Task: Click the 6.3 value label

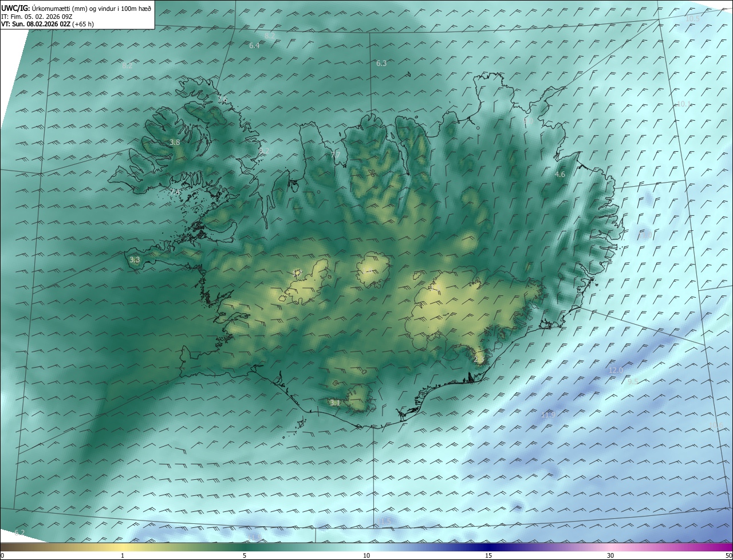Action: pyautogui.click(x=381, y=64)
